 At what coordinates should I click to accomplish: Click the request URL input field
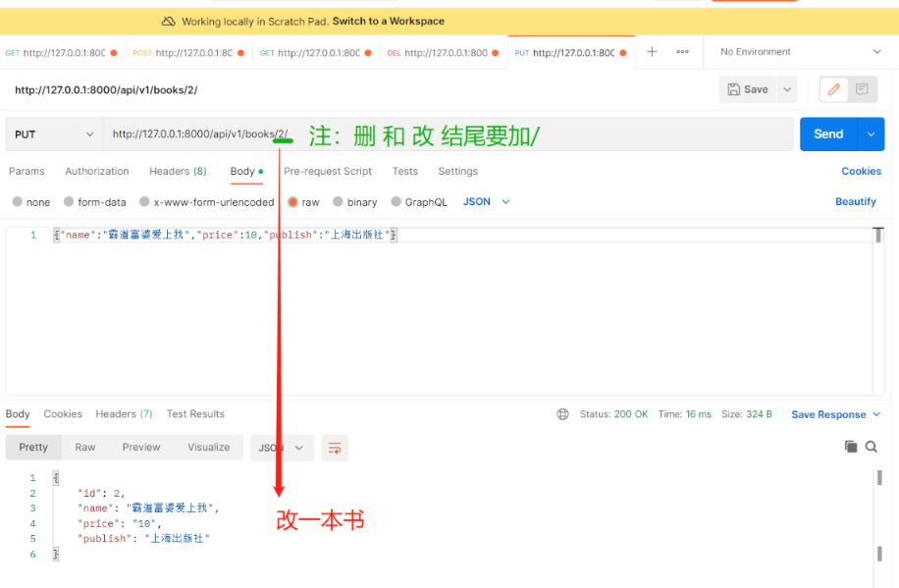pos(448,134)
